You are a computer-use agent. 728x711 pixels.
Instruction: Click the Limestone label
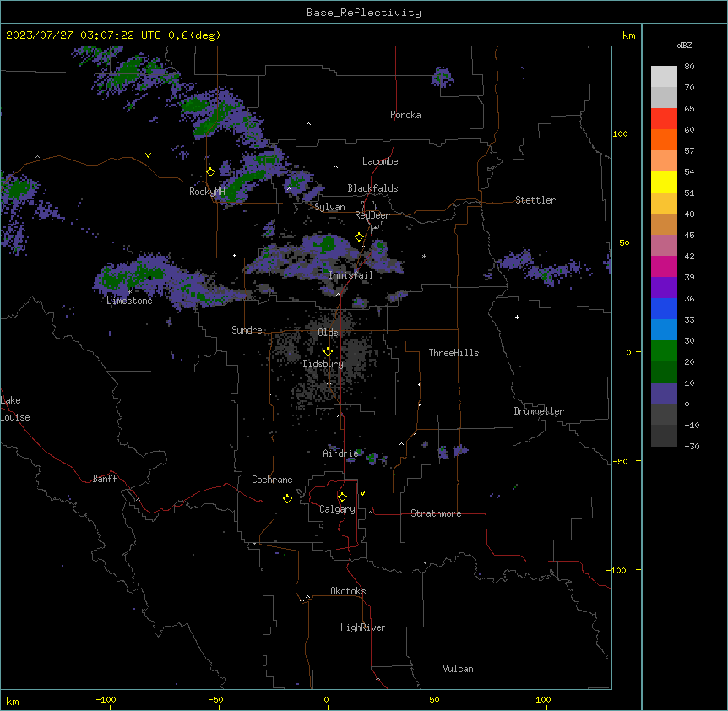click(x=129, y=301)
